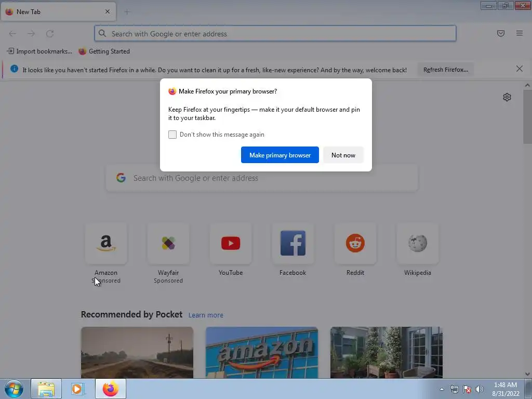532x399 pixels.
Task: Open the taskbar clock and date
Action: coord(506,389)
